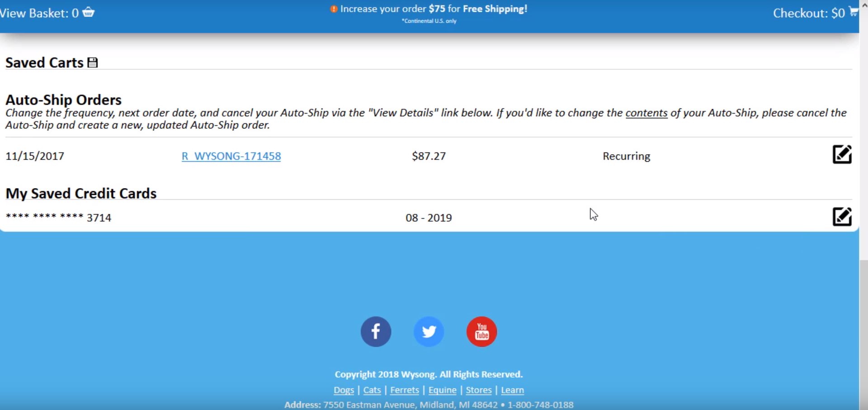Open the Twitter social icon
Image resolution: width=868 pixels, height=410 pixels.
coord(429,332)
